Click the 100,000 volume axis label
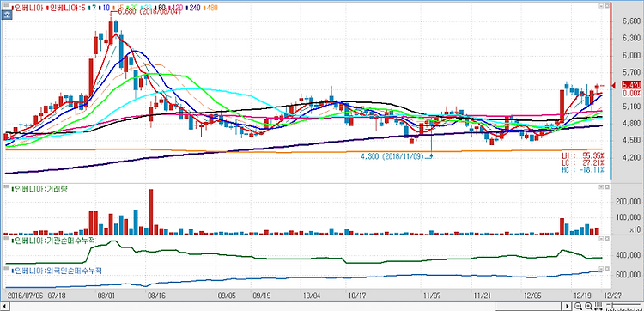The height and width of the screenshot is (311, 644). [x=629, y=217]
